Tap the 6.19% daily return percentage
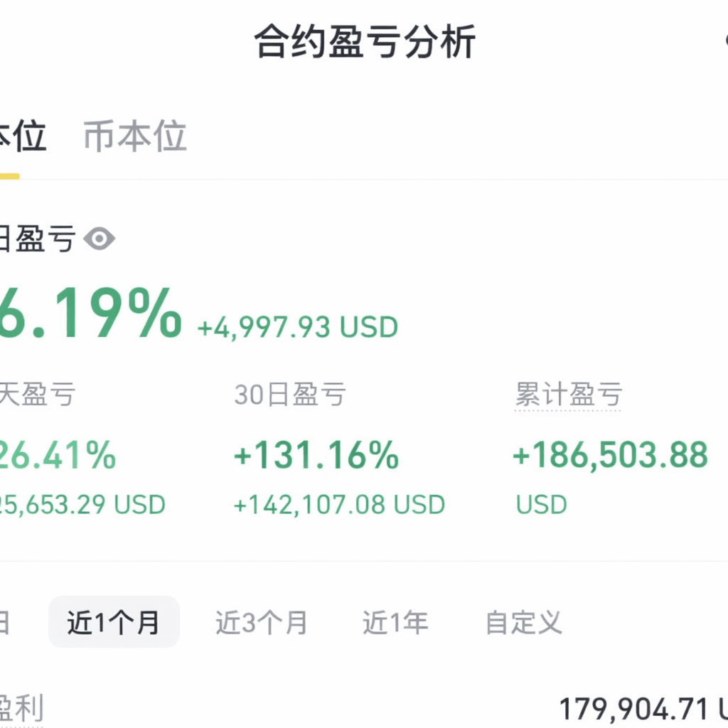Screen dimensions: 728x728 90,313
